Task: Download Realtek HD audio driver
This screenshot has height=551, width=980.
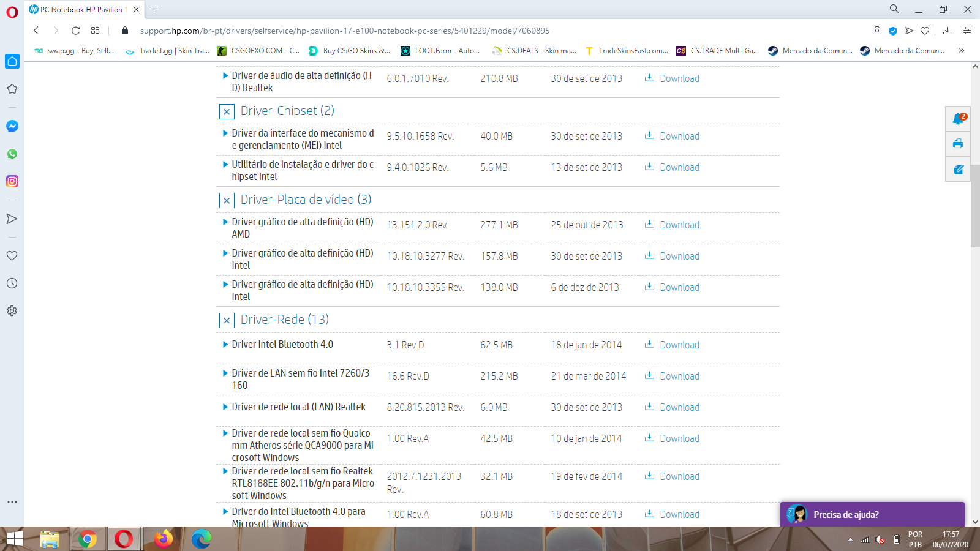Action: (x=672, y=78)
